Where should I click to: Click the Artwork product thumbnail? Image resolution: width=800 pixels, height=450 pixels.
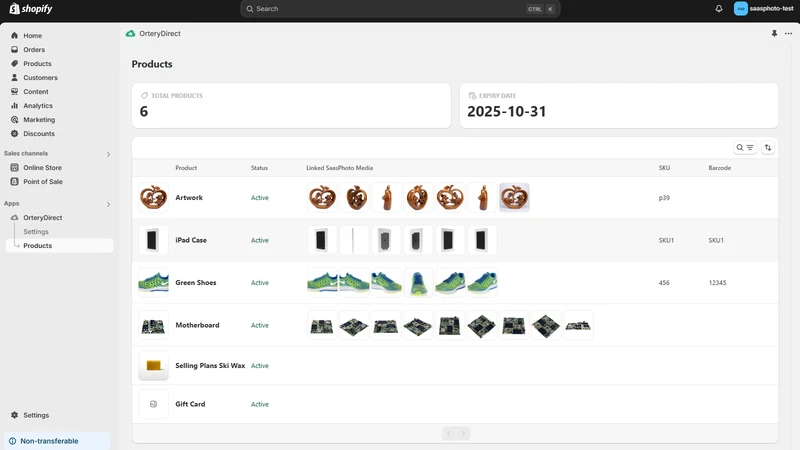point(153,197)
